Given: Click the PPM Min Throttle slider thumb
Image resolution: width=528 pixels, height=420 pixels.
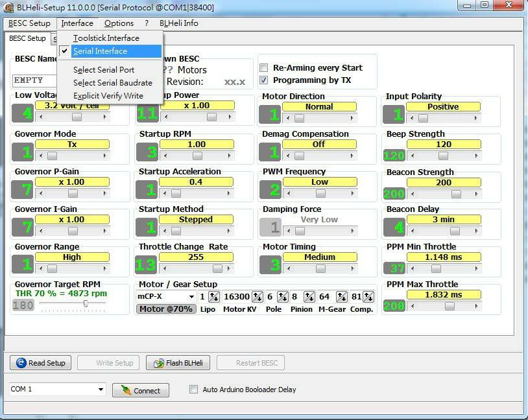Looking at the screenshot, I should click(436, 268).
